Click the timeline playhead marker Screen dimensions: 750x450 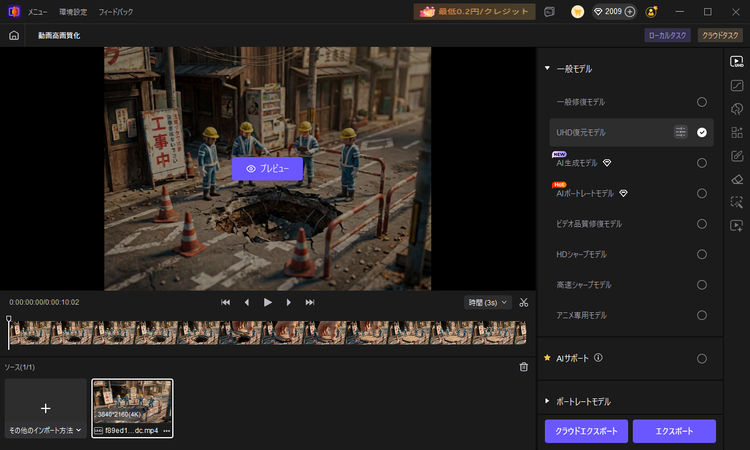[9, 318]
